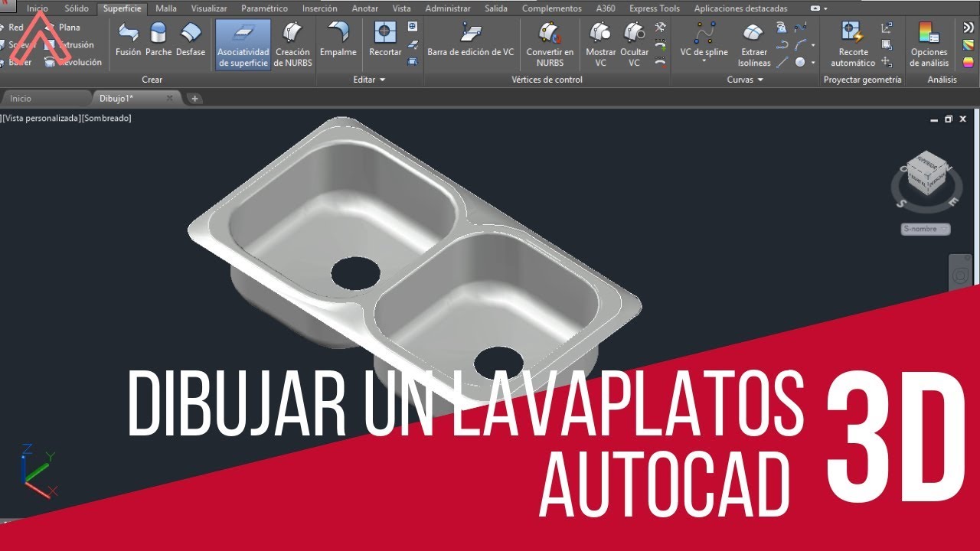The width and height of the screenshot is (980, 551).
Task: Open the Express Tools ribbon tab
Action: pyautogui.click(x=655, y=8)
